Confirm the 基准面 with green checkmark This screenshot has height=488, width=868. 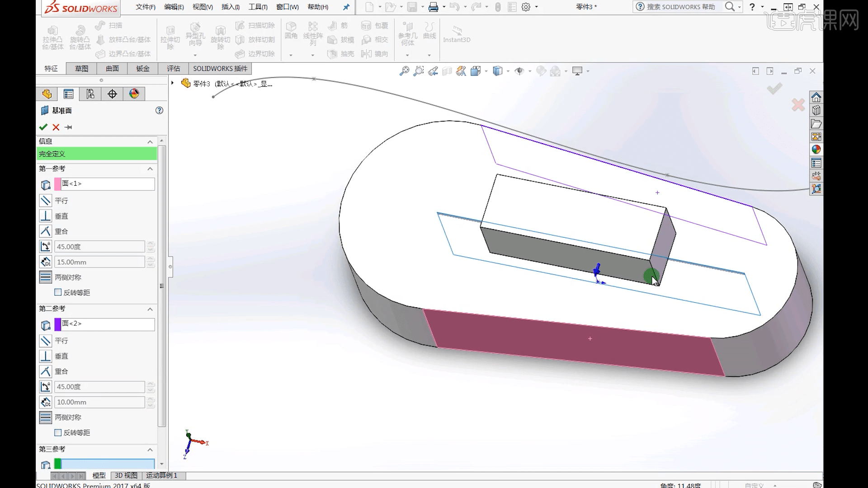pos(43,127)
